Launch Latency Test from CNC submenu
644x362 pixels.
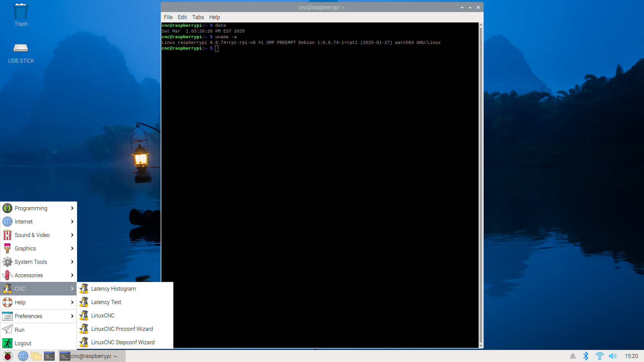tap(125, 302)
